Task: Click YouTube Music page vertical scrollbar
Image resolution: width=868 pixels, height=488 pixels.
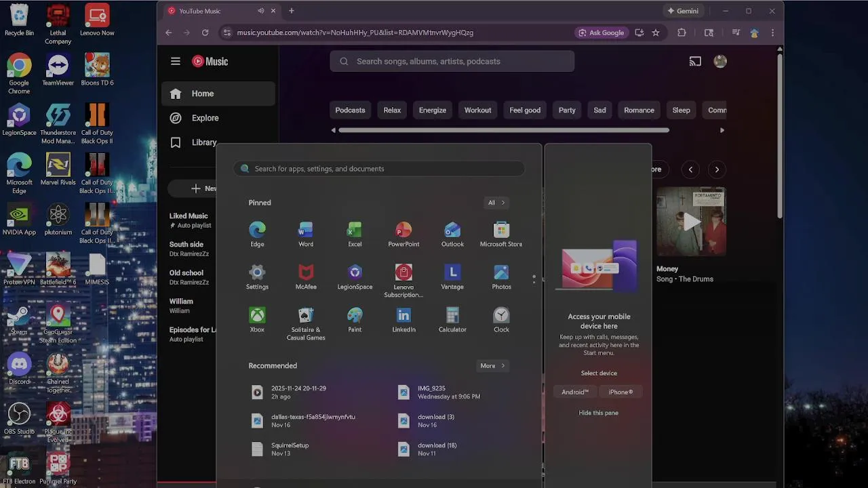Action: coord(781,136)
